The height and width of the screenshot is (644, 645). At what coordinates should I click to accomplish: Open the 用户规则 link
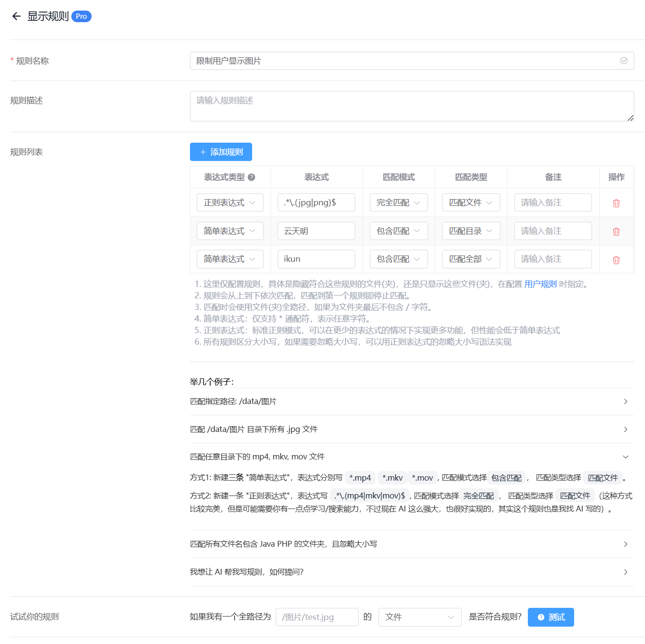540,284
